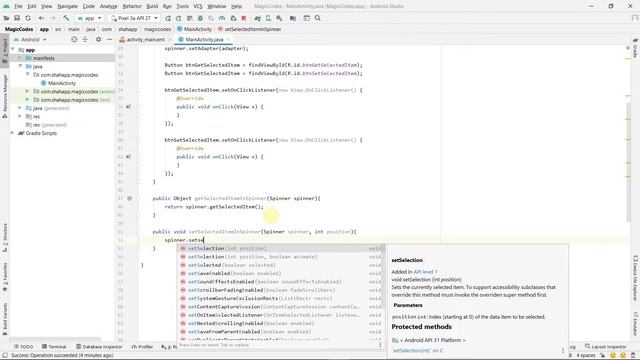
Task: Collapse the com.shahapp.magiccodes package
Action: point(27,75)
